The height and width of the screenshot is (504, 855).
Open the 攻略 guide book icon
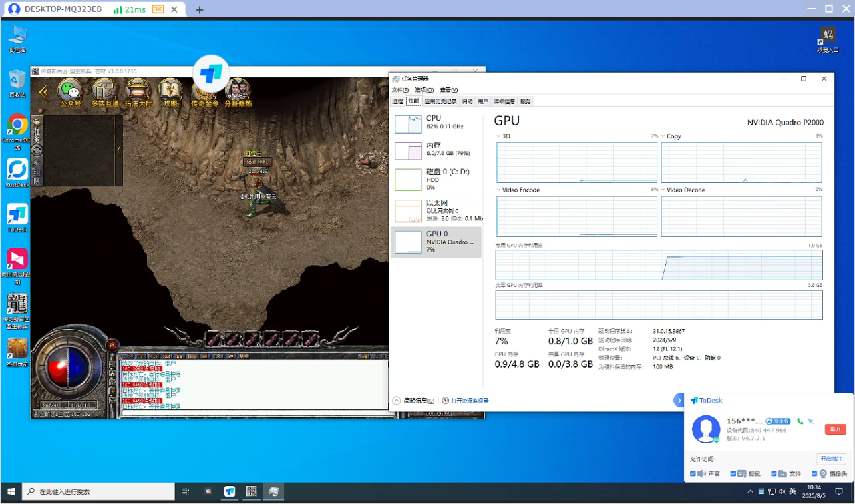(170, 91)
